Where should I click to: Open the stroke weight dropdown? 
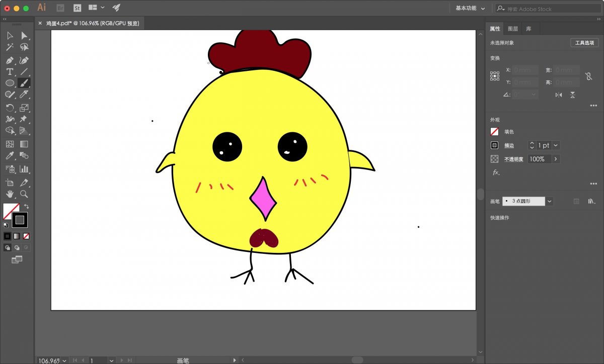pos(556,145)
